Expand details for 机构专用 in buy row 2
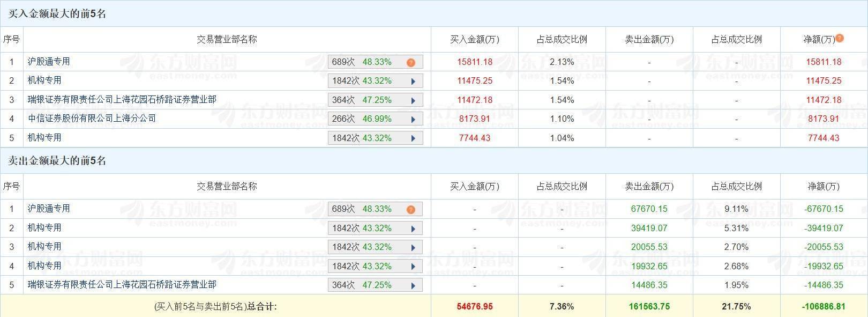The image size is (868, 317). click(x=413, y=80)
